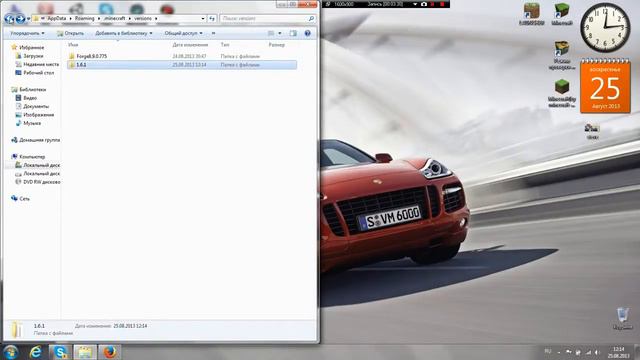This screenshot has width=640, height=360.
Task: Sort by the Размер column
Action: point(277,45)
